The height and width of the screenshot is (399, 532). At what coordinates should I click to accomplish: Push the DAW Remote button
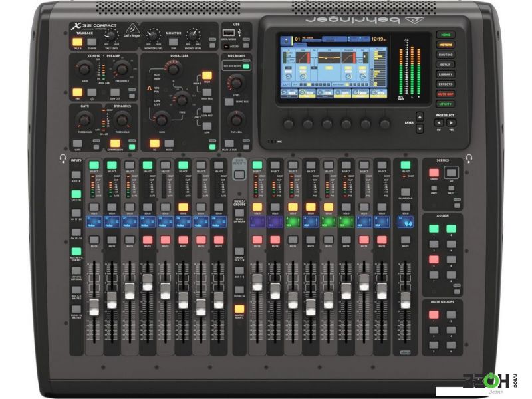(239, 174)
